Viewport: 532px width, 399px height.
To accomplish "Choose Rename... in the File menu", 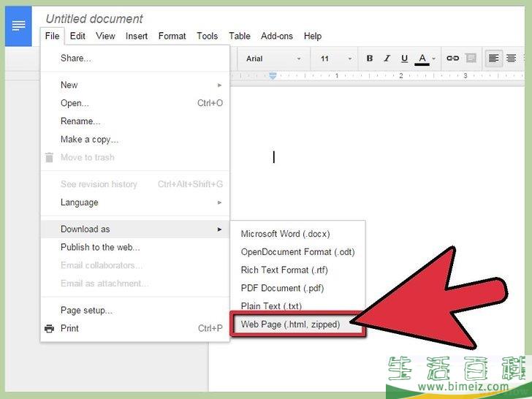I will click(135, 121).
